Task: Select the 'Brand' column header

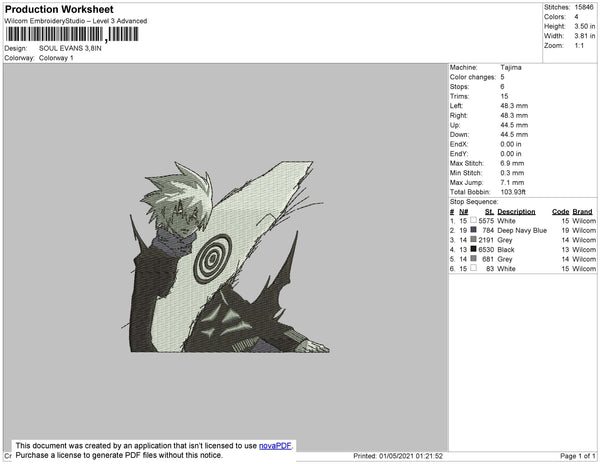Action: 582,212
